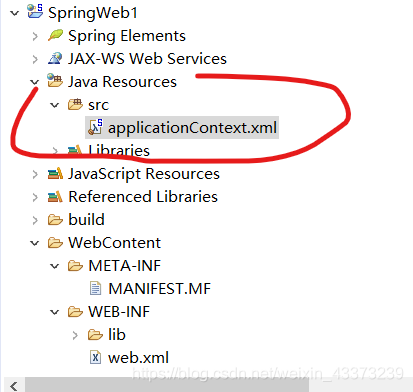Click the JAX-WS Web Services icon

pyautogui.click(x=55, y=58)
